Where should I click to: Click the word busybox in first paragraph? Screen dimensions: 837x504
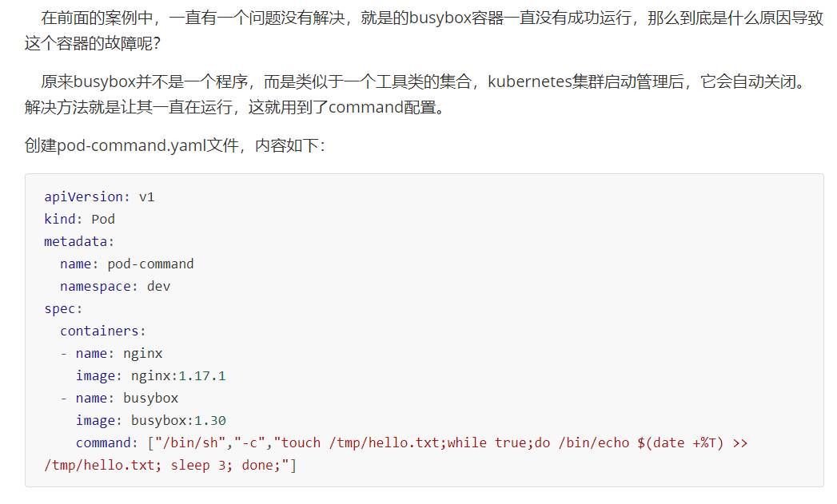tap(440, 18)
